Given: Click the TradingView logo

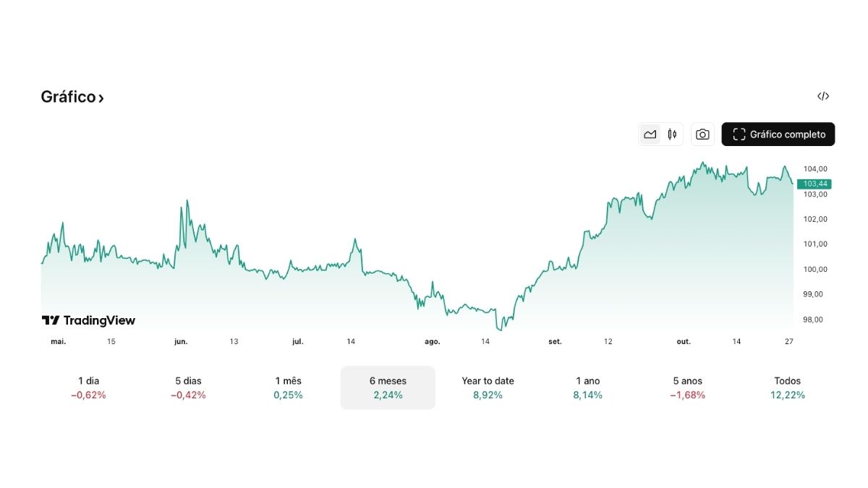Looking at the screenshot, I should tap(88, 320).
